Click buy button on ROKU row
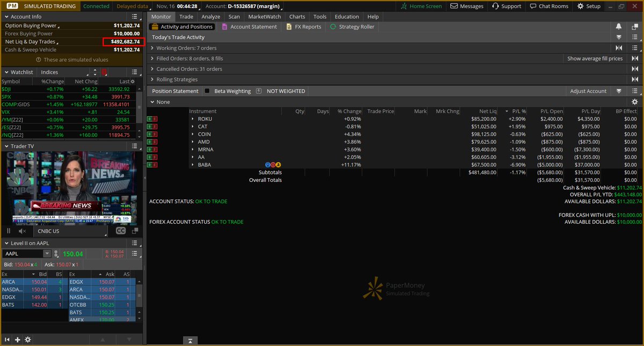 coord(150,119)
